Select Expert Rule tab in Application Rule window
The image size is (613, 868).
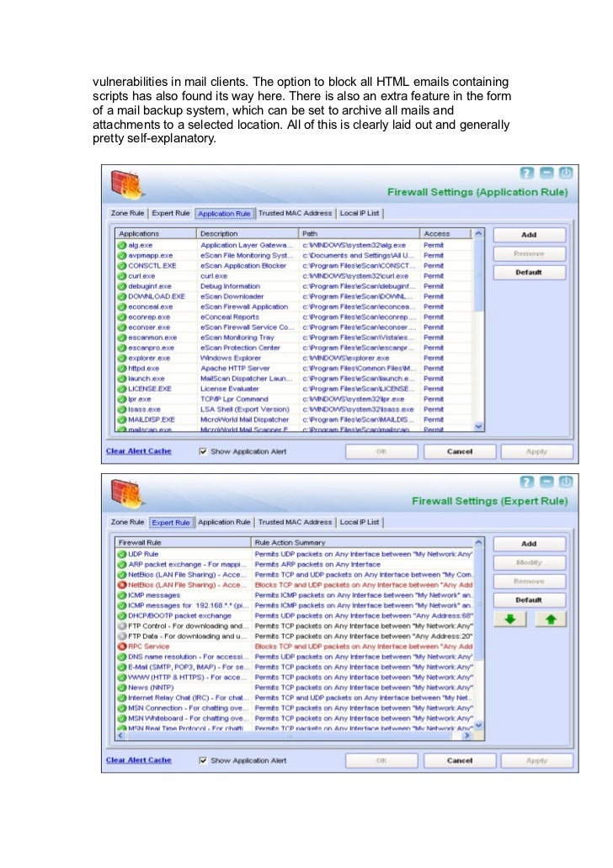coord(171,213)
